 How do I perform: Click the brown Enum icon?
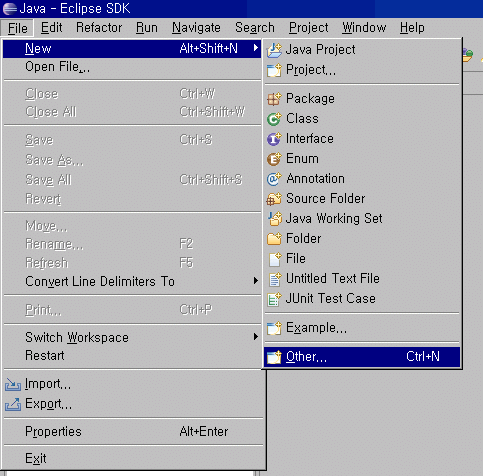click(x=274, y=159)
